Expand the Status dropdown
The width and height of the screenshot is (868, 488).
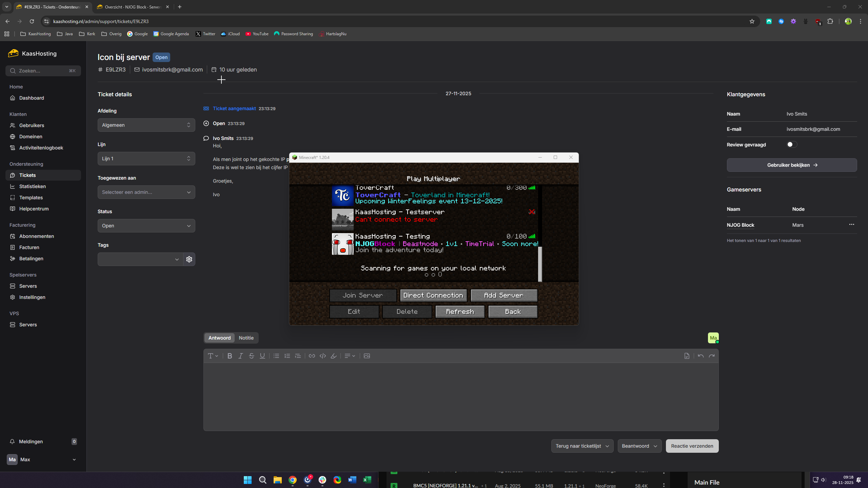[x=146, y=226]
